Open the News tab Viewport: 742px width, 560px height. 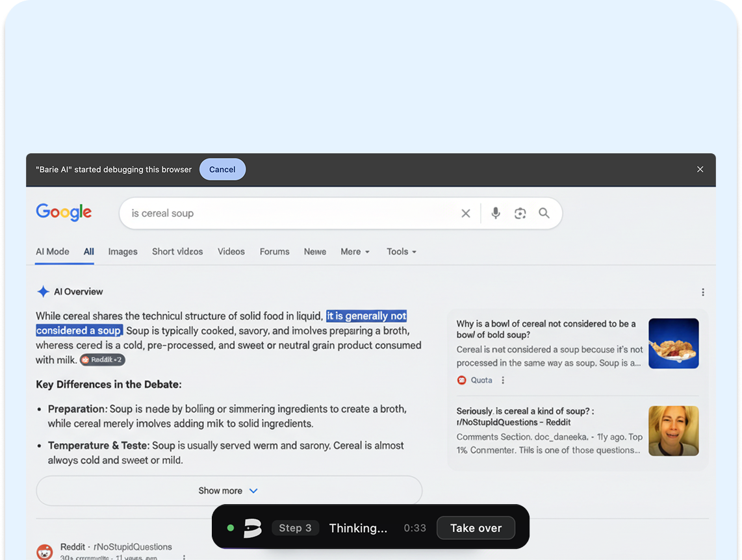(x=315, y=251)
